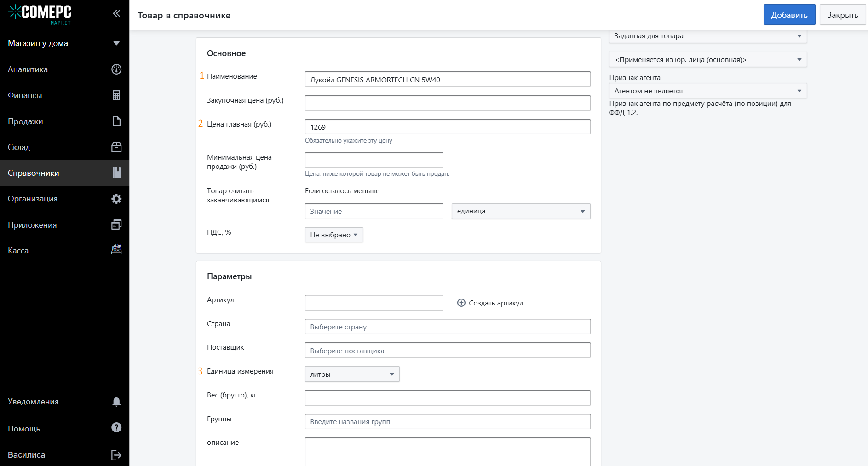
Task: Open the Касса menu section
Action: click(64, 251)
